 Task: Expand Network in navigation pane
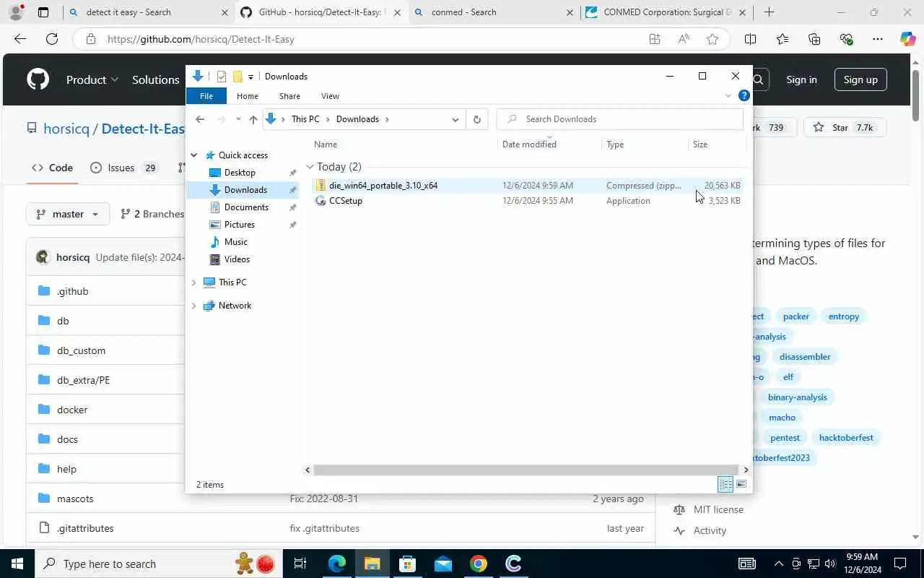click(194, 306)
